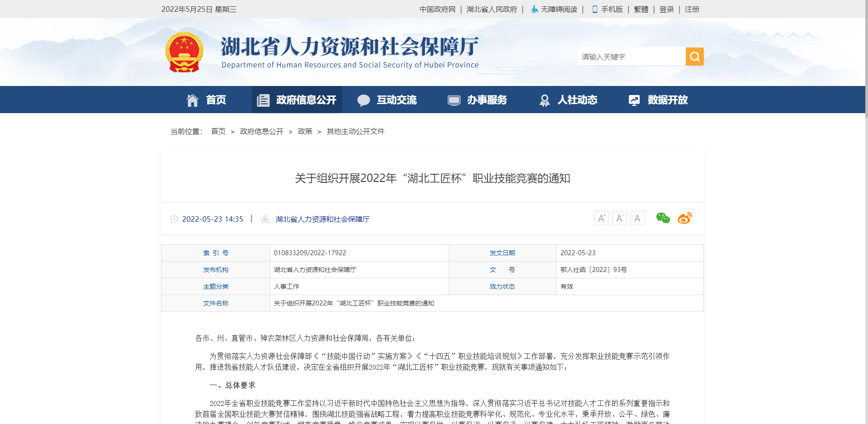Open 无障碍阅读 accessibility reading link
This screenshot has height=424, width=868.
click(554, 9)
